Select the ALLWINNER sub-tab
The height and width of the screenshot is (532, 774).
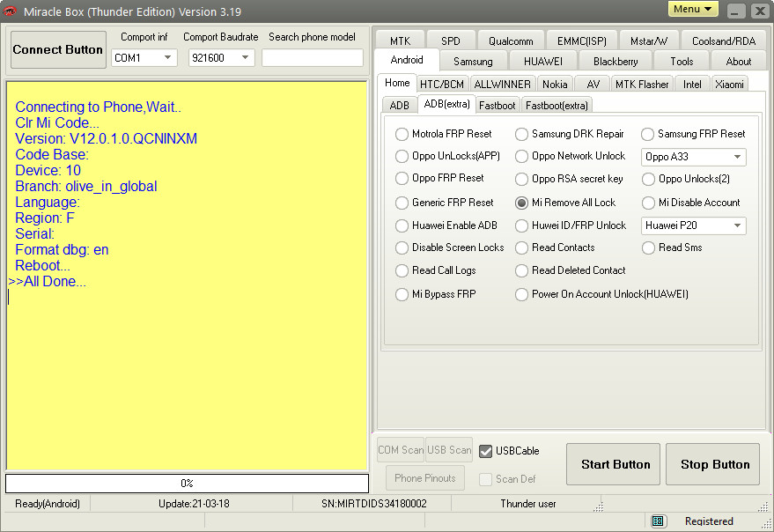click(x=502, y=85)
